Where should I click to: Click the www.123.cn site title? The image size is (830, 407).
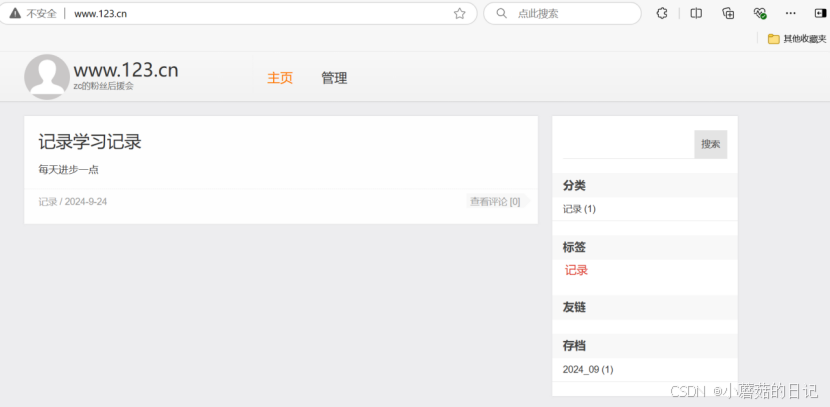point(126,70)
